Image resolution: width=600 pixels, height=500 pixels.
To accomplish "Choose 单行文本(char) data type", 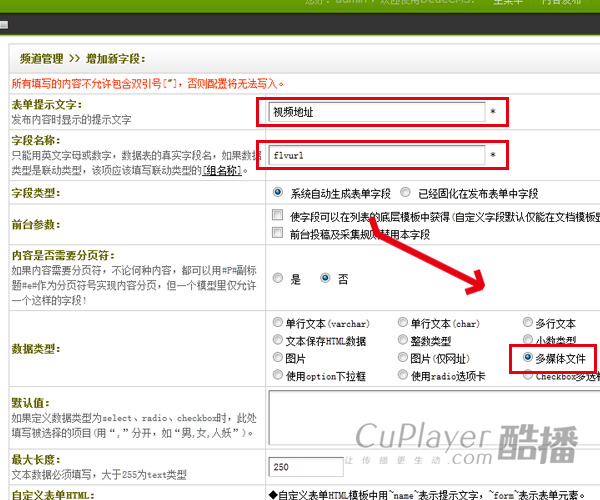I will tap(403, 323).
